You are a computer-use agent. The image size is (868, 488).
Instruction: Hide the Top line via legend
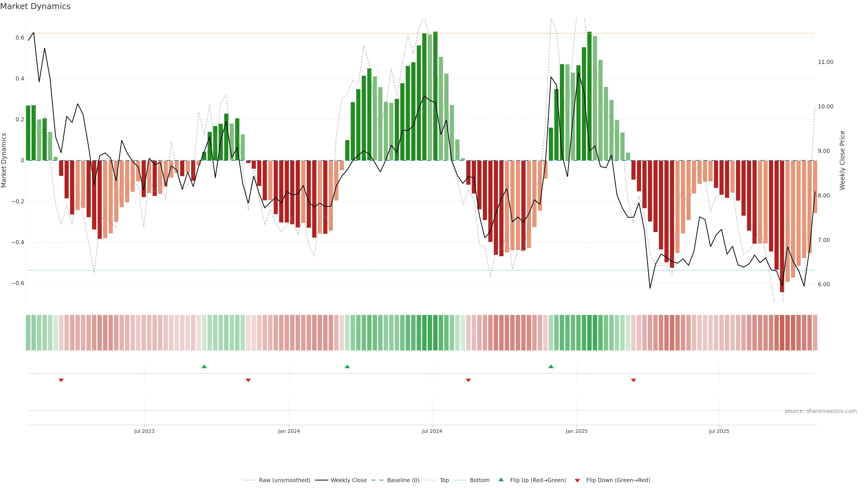tap(444, 480)
